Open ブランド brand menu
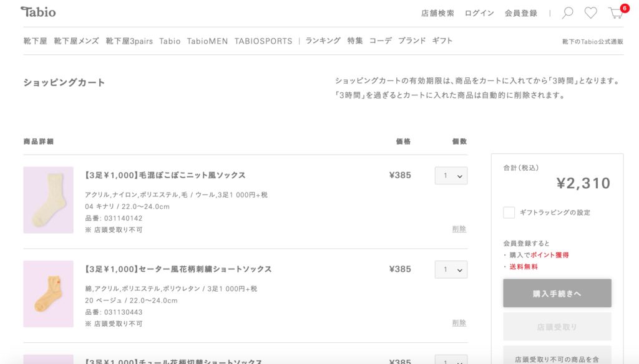Screen dimensions: 639x364 coord(412,41)
